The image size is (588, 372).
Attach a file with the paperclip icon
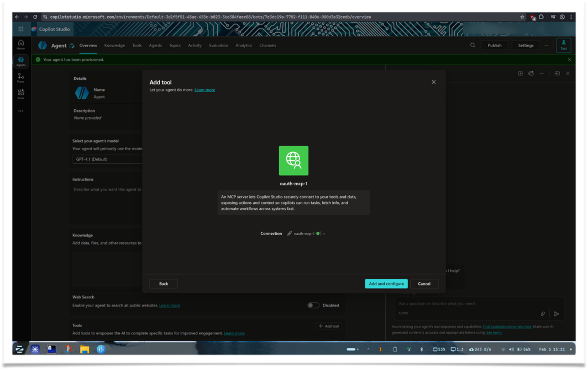tap(543, 314)
